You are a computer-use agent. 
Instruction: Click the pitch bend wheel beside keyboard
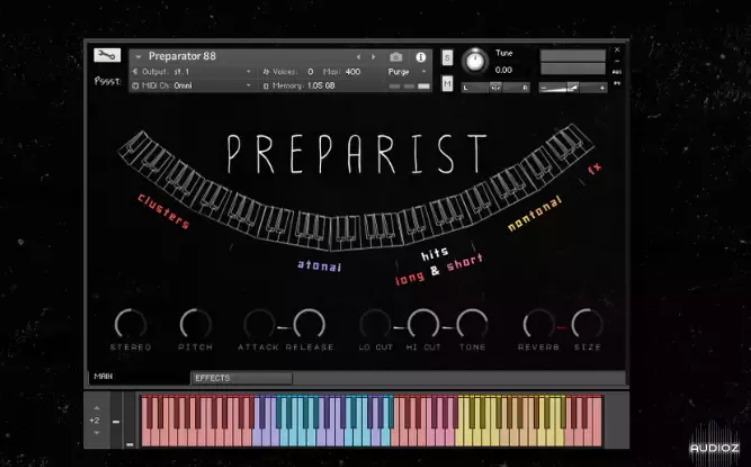coord(116,421)
